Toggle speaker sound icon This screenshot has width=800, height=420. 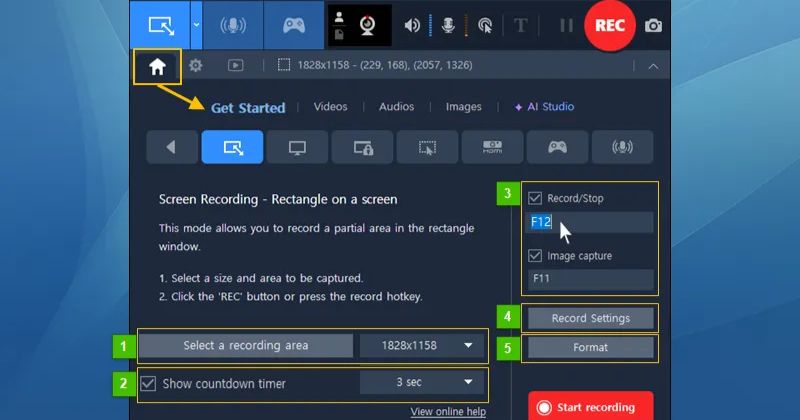[x=412, y=25]
